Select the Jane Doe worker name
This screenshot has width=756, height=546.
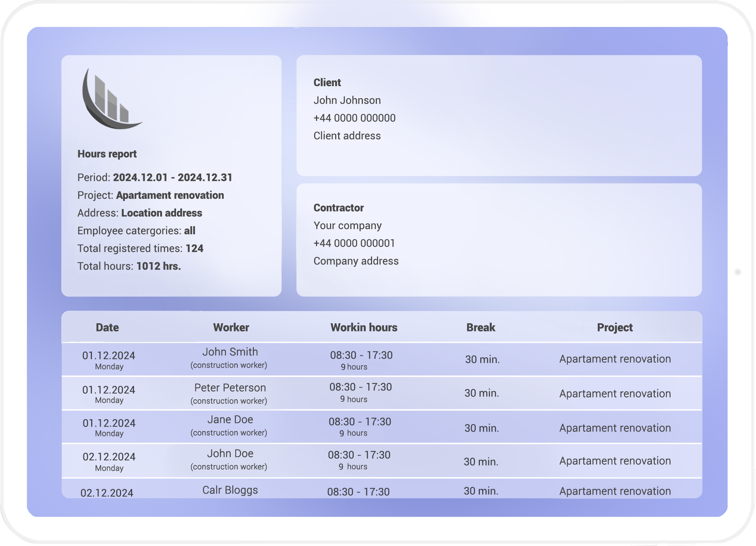tap(230, 420)
